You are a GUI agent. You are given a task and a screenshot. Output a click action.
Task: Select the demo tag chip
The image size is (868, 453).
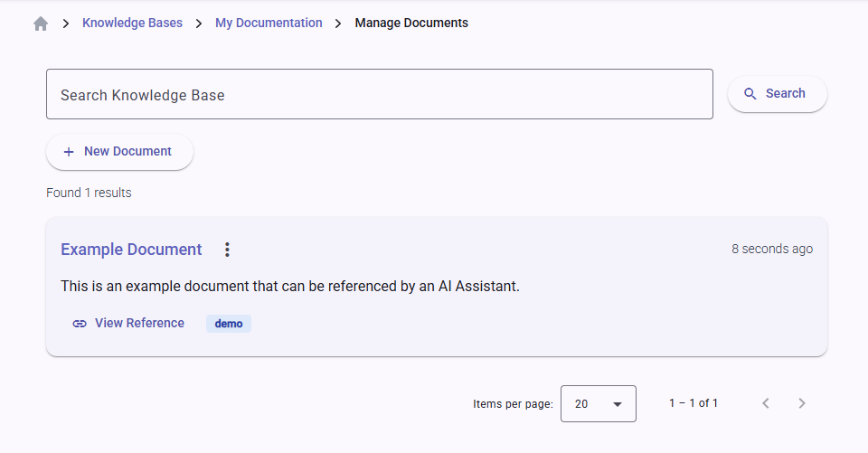(x=229, y=324)
